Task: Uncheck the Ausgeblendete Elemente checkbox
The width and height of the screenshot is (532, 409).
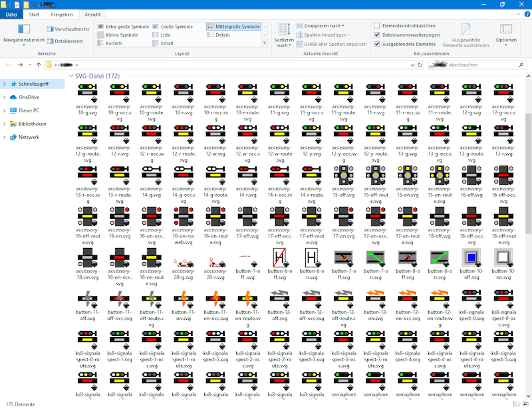Action: tap(377, 44)
